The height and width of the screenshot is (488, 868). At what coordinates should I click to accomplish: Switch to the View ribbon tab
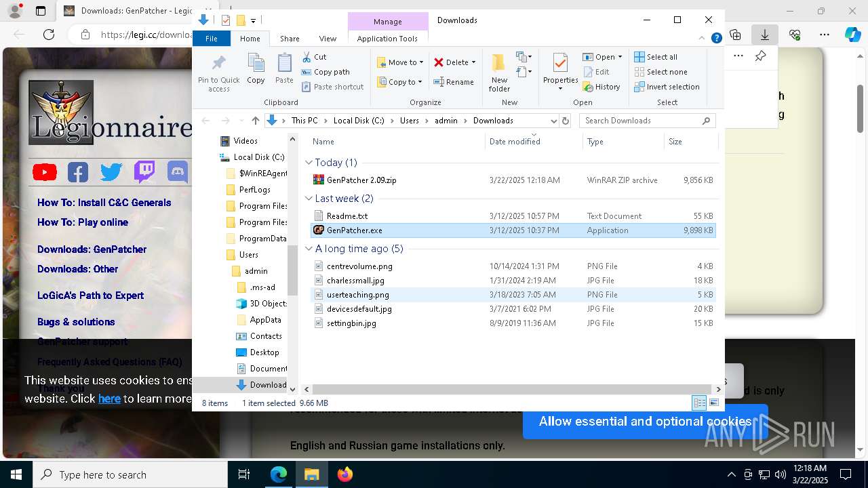pos(328,39)
